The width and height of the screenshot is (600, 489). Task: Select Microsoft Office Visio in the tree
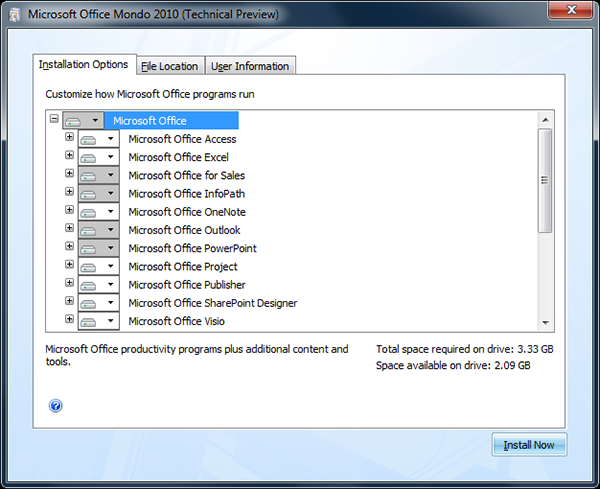click(176, 321)
